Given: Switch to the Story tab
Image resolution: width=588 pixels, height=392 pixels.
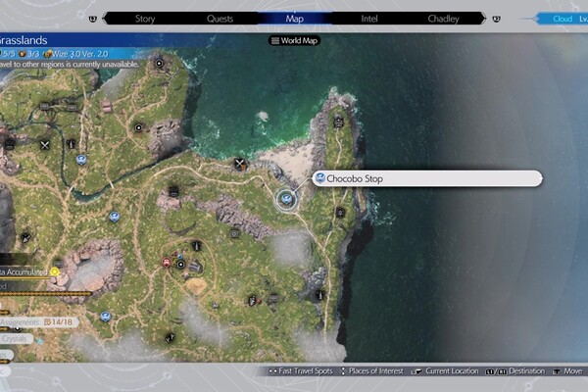Looking at the screenshot, I should (145, 19).
